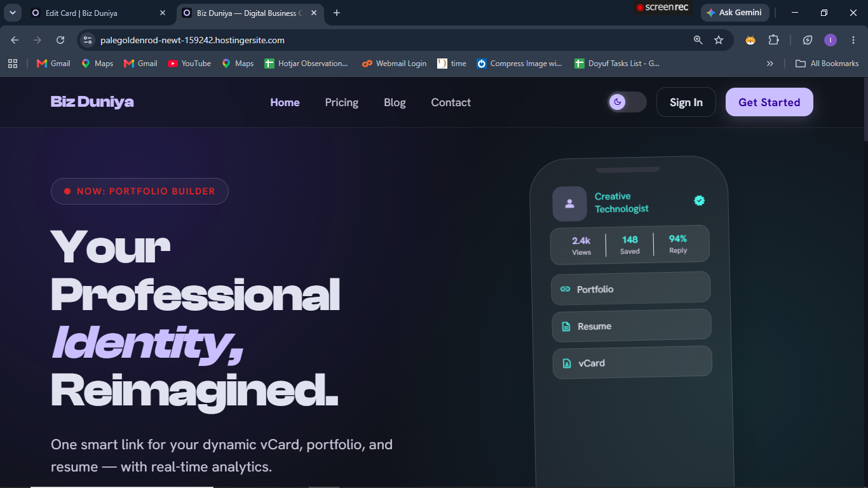Click the profile avatar icon in phone mockup
868x488 pixels.
pyautogui.click(x=569, y=203)
